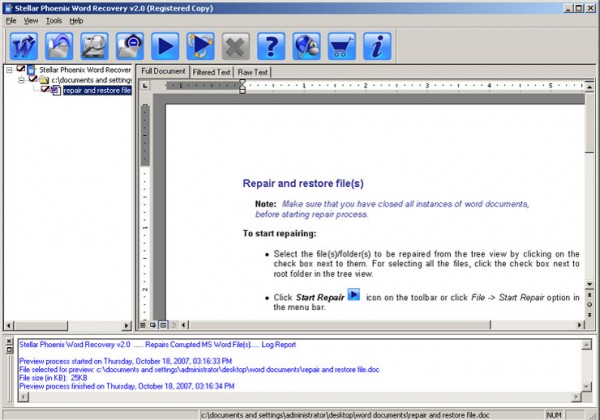Collapse the c:\documents and settings tree node
600x420 pixels.
(22, 80)
